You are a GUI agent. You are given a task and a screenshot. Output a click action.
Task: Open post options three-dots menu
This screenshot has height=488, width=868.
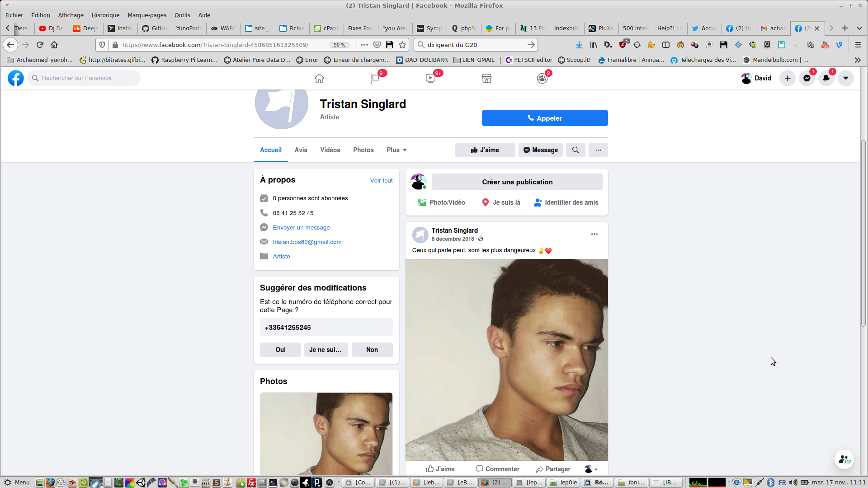click(x=594, y=234)
